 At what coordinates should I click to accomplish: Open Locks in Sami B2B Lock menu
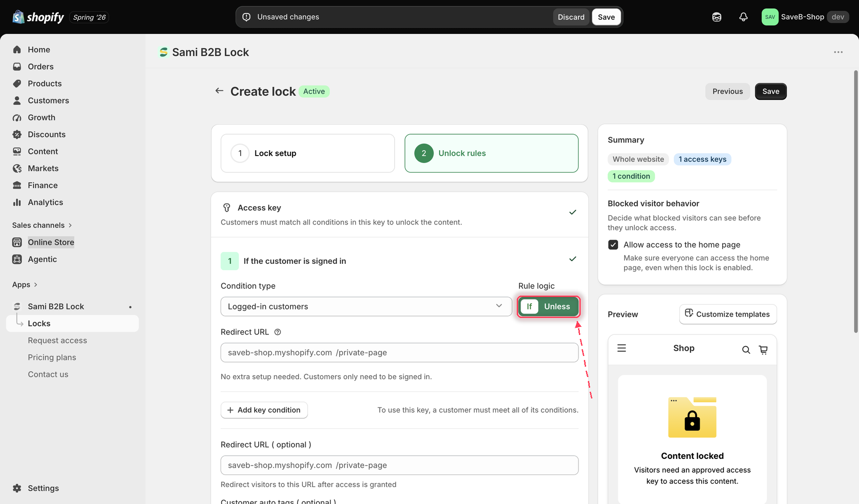(72, 323)
